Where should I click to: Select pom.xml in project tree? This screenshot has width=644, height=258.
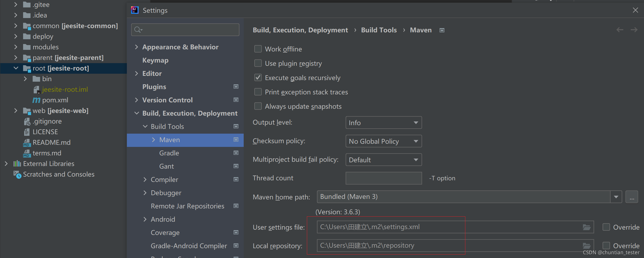point(55,100)
